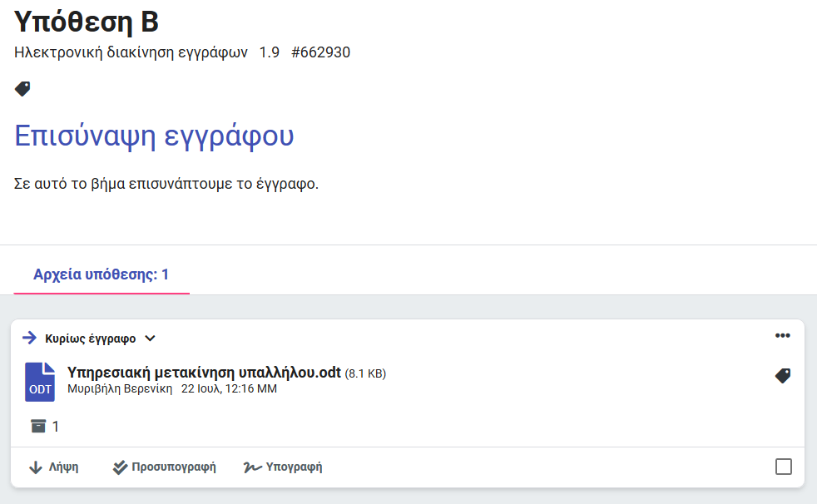Click the blue arrow before Κυρίως έγγραφο
Viewport: 817px width, 504px height.
click(x=30, y=338)
